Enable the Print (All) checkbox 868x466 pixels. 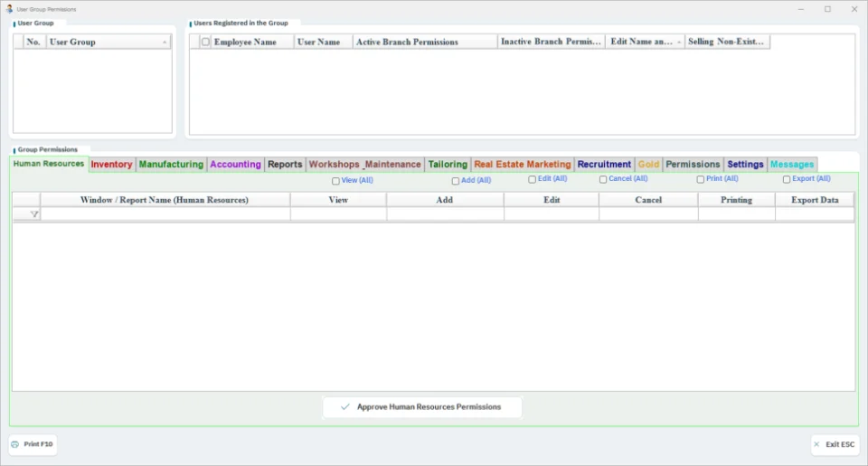[700, 179]
